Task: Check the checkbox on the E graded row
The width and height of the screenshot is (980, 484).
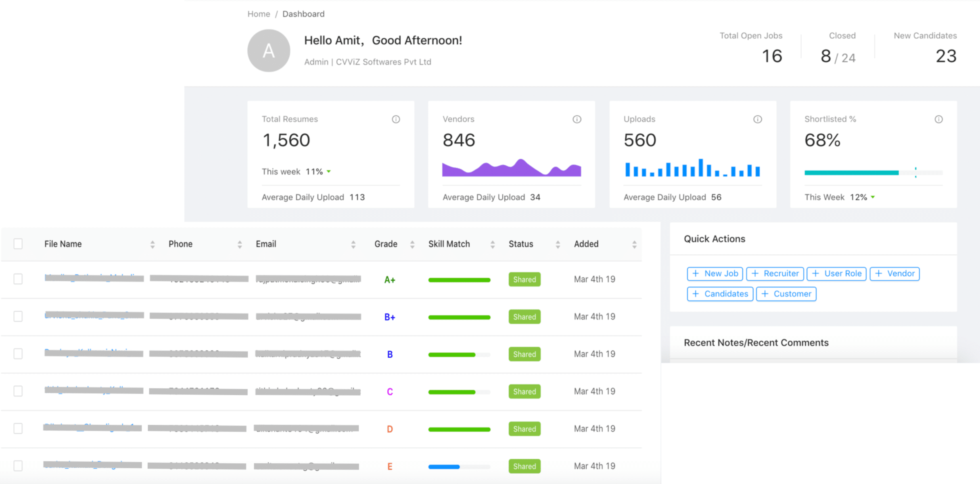Action: [18, 466]
